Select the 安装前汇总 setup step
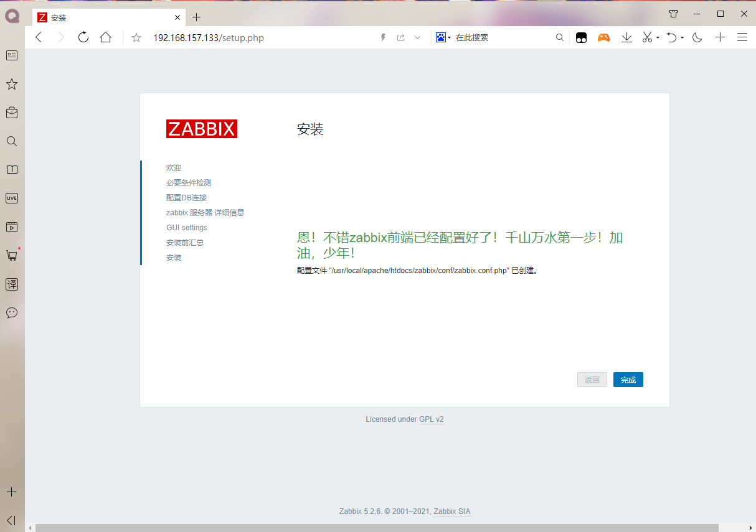756x532 pixels. [x=185, y=243]
